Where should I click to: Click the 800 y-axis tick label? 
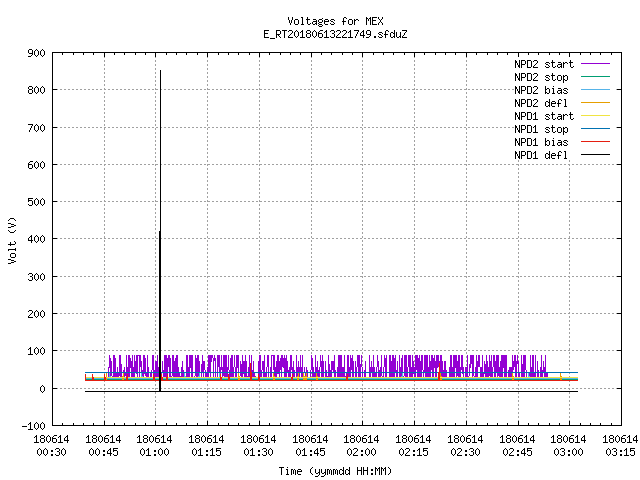point(36,90)
